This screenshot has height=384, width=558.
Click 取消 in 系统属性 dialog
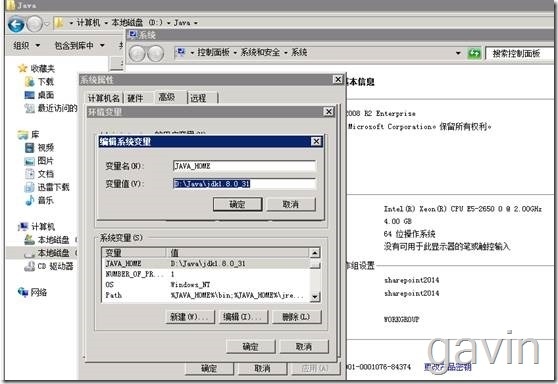click(263, 368)
